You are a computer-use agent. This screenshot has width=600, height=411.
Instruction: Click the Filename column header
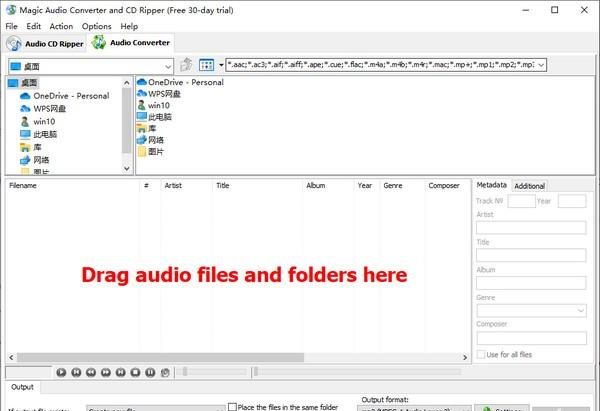pos(73,186)
